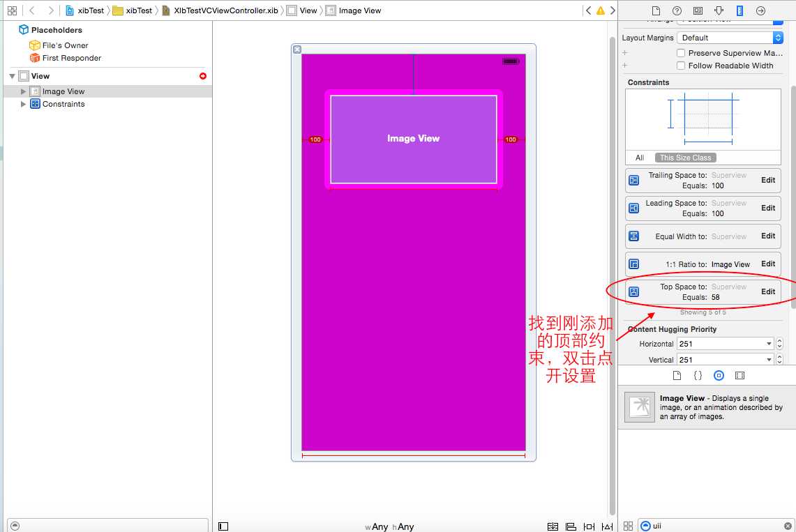The width and height of the screenshot is (796, 532).
Task: Open the Attributes inspector
Action: coord(719,10)
